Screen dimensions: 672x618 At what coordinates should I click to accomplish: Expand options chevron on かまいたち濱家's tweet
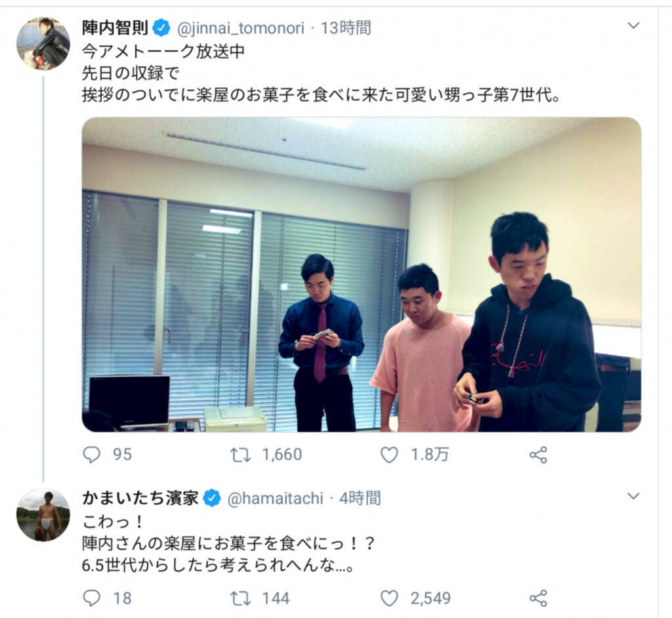tap(633, 496)
